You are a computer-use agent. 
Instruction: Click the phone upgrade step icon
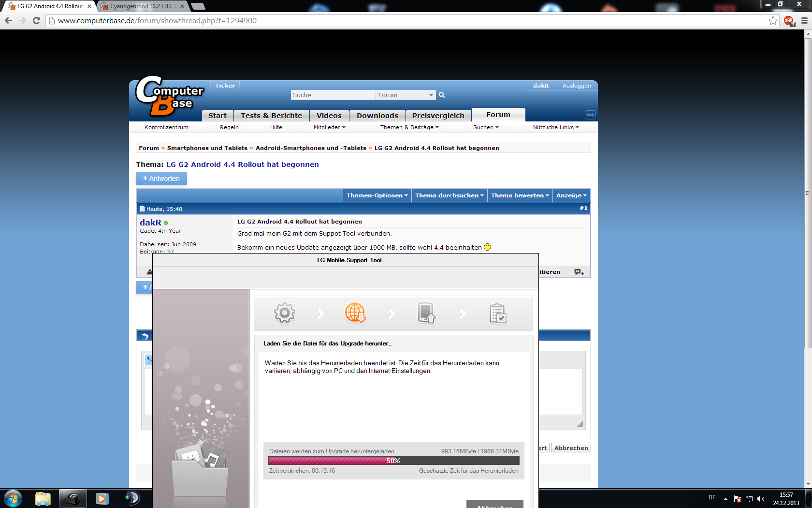(x=426, y=313)
